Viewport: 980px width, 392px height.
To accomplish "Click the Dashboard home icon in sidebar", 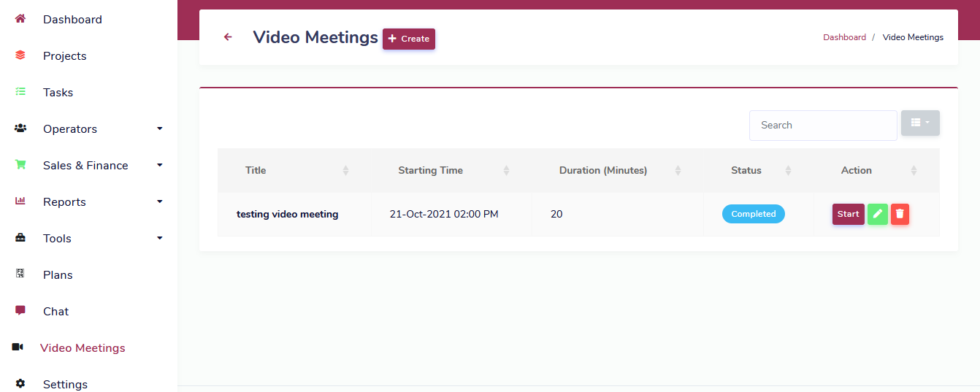I will tap(20, 19).
